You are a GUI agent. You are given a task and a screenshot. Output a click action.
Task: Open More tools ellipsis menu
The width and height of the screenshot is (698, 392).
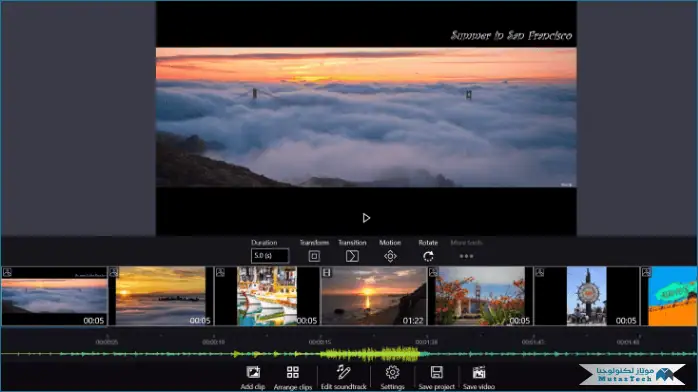pyautogui.click(x=466, y=256)
